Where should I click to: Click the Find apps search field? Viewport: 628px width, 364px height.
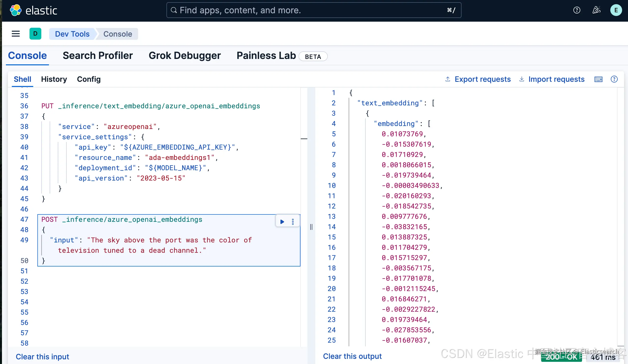(314, 10)
